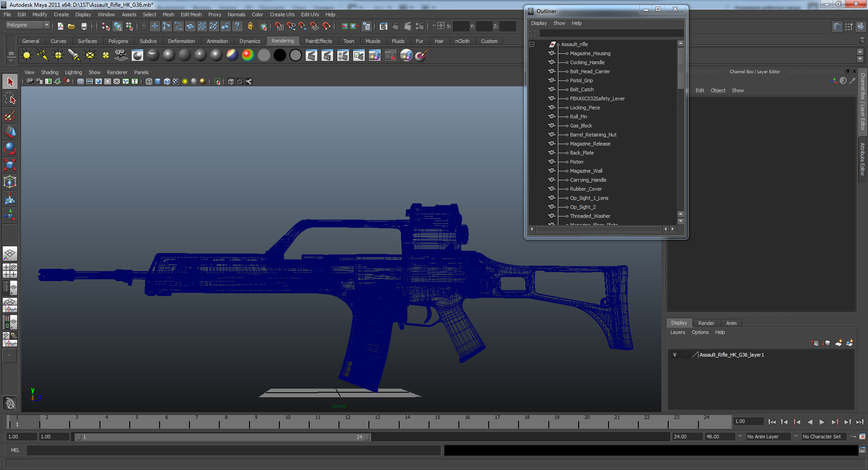This screenshot has width=868, height=470.
Task: Select Pistol_Grip in the Outliner
Action: point(581,80)
